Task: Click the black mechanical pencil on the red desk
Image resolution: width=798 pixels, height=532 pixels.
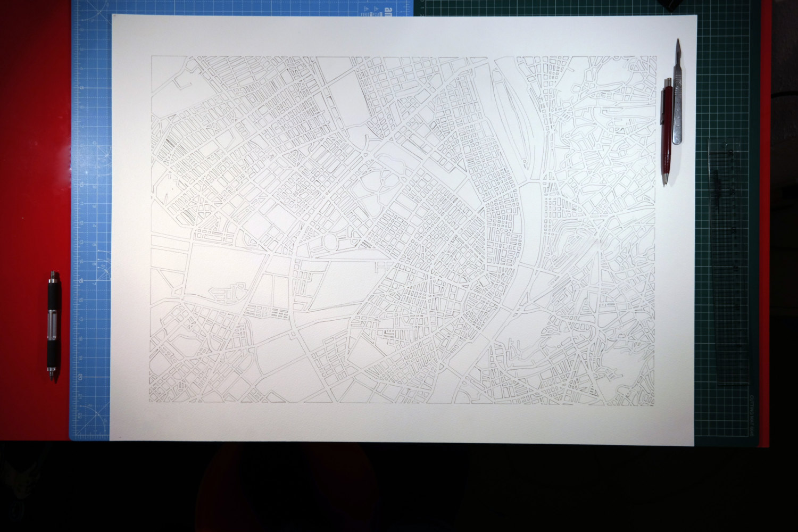Action: coord(53,326)
